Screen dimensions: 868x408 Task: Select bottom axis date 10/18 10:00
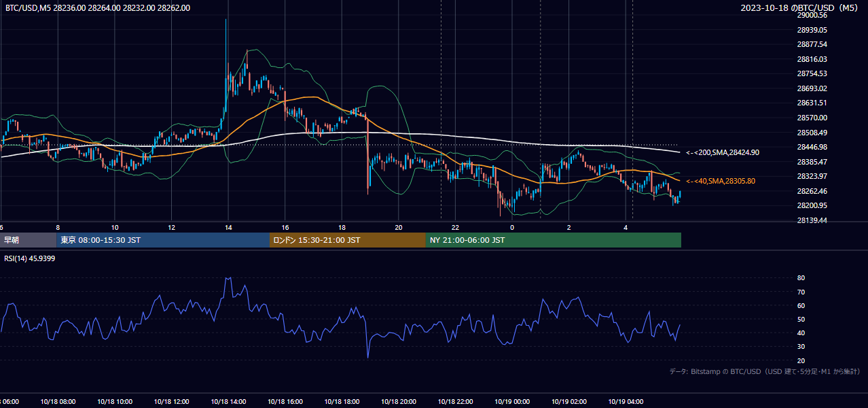(115, 401)
